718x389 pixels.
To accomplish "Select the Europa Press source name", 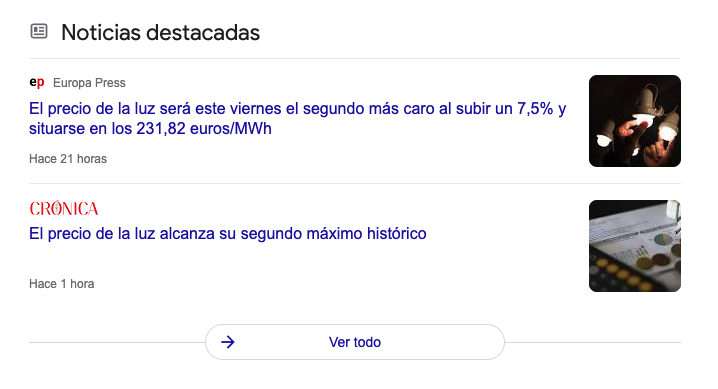I will pyautogui.click(x=89, y=83).
